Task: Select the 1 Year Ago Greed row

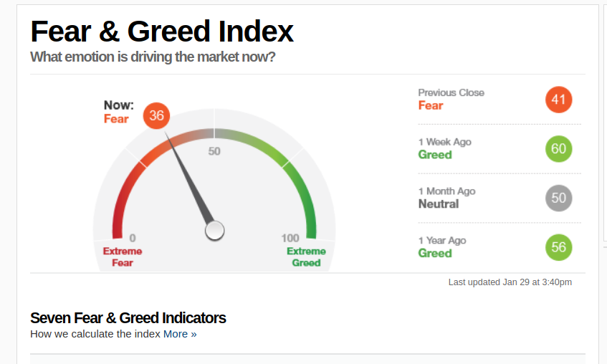Action: point(500,247)
